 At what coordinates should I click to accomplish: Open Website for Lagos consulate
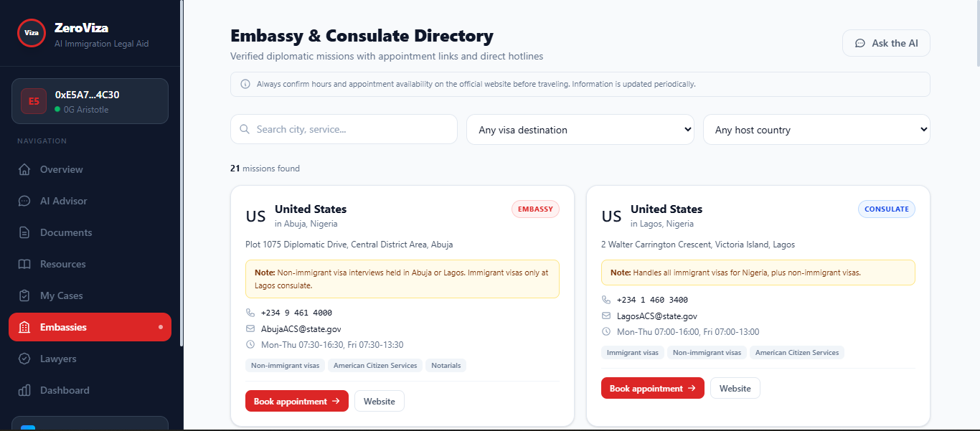735,388
